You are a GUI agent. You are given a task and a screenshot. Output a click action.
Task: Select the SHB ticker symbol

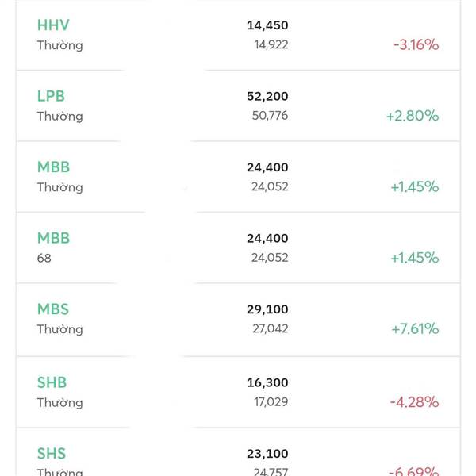coord(52,382)
